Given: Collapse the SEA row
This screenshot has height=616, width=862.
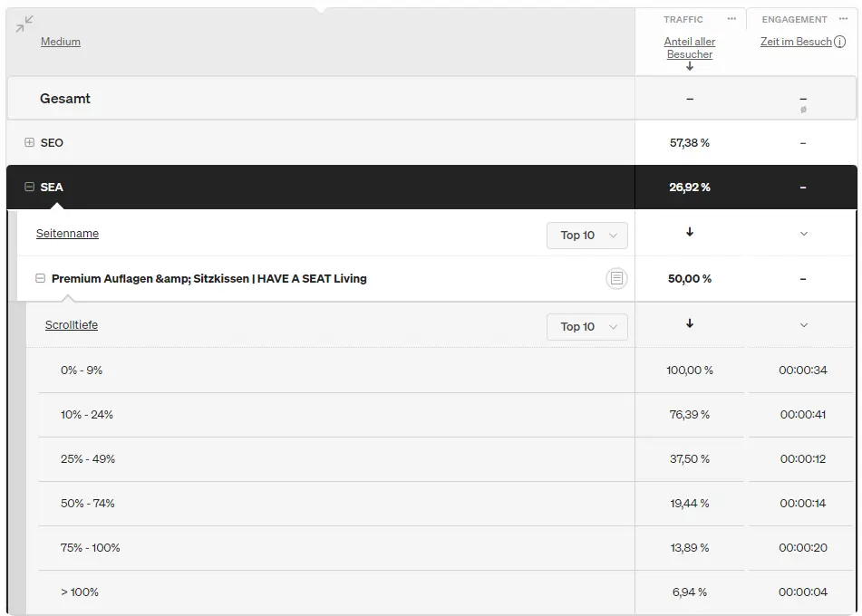Looking at the screenshot, I should click(29, 188).
